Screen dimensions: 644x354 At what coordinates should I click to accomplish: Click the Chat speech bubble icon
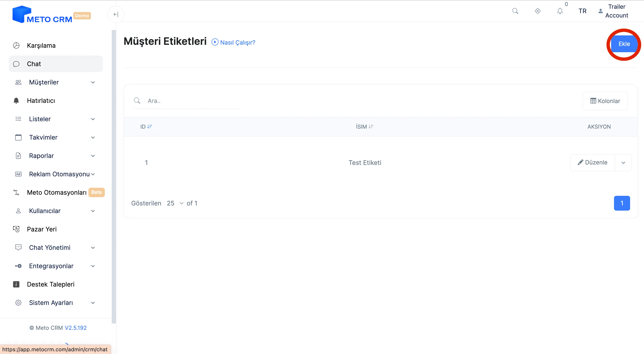(16, 64)
